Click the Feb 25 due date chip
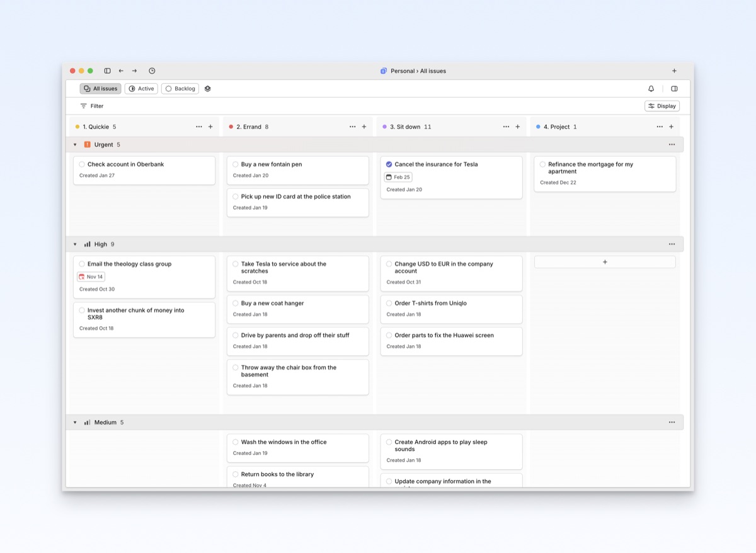The image size is (756, 553). [399, 177]
